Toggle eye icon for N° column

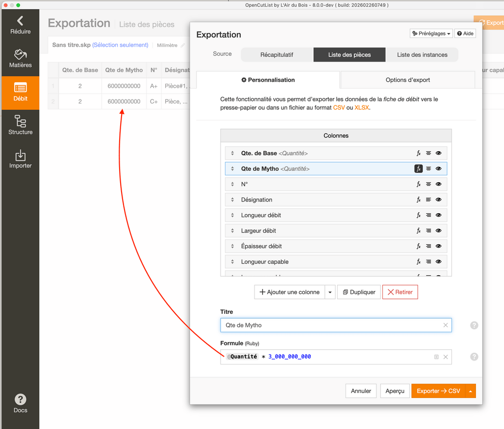pyautogui.click(x=439, y=184)
